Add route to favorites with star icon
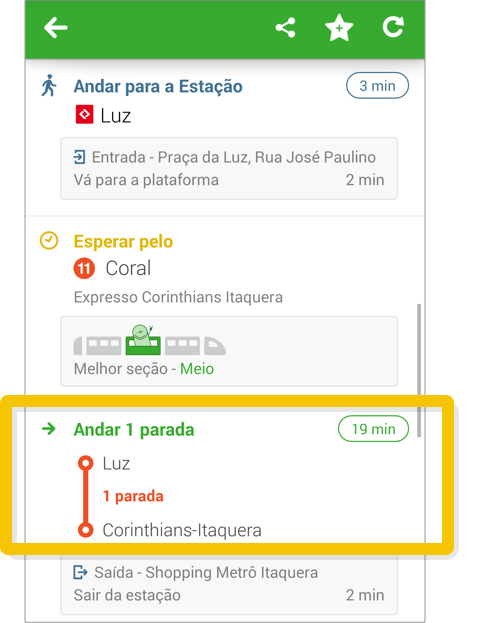480x623 pixels. click(x=339, y=27)
